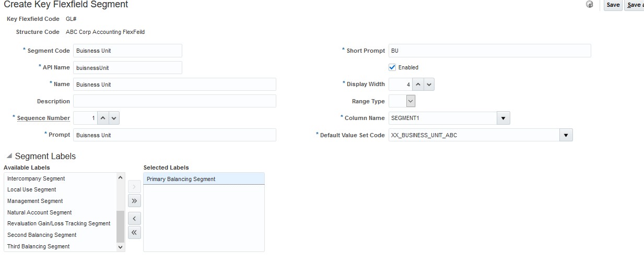This screenshot has height=264, width=644.
Task: Select Natural Account Segment label
Action: (61, 212)
